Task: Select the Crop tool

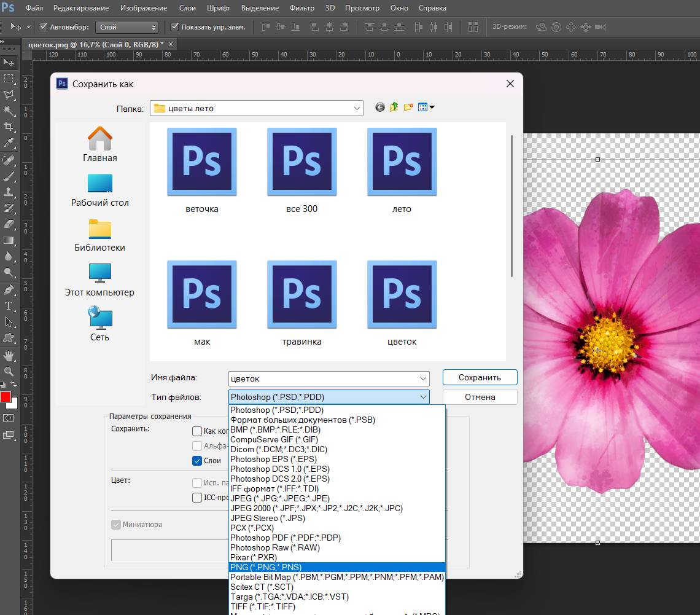Action: click(9, 127)
